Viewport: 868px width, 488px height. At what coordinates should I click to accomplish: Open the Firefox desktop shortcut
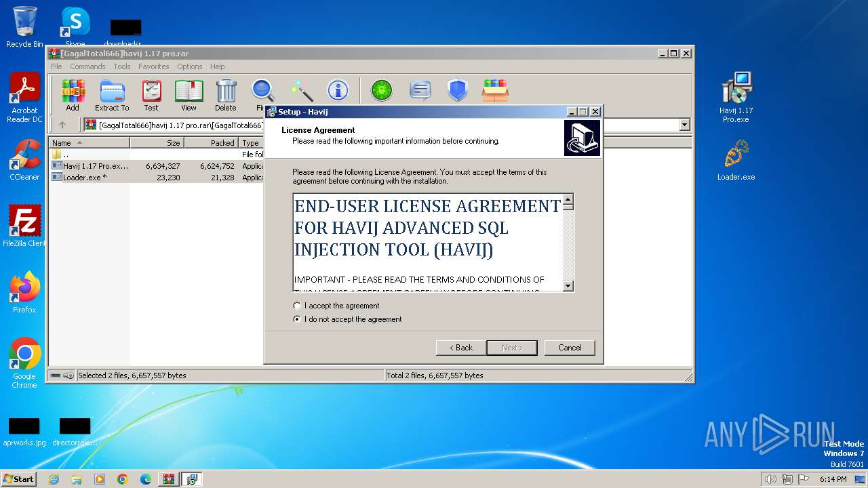(x=24, y=293)
